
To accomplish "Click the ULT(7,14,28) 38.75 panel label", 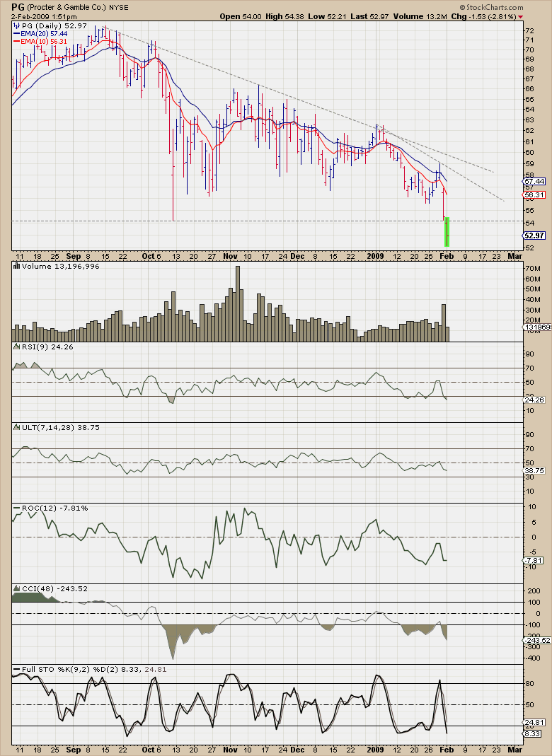I will [x=60, y=427].
